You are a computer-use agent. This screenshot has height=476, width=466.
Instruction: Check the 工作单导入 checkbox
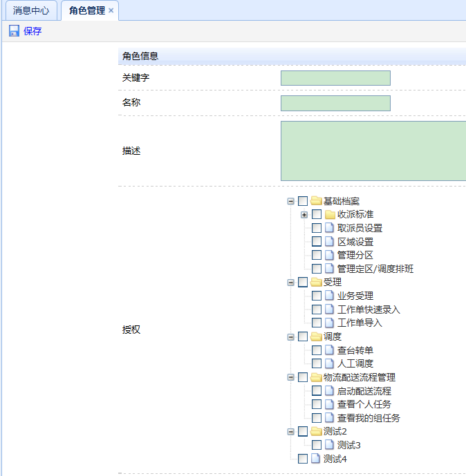click(x=317, y=323)
